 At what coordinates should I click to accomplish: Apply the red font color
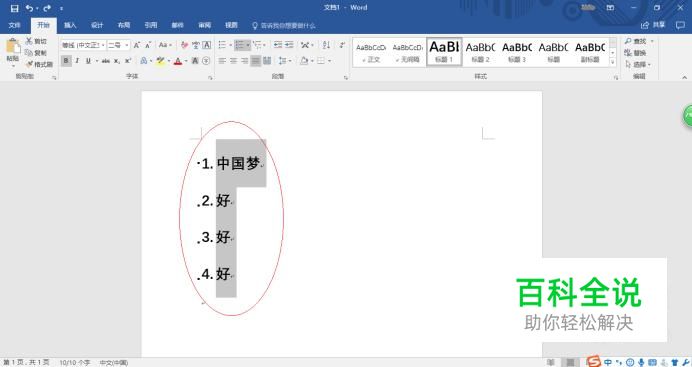pyautogui.click(x=178, y=61)
